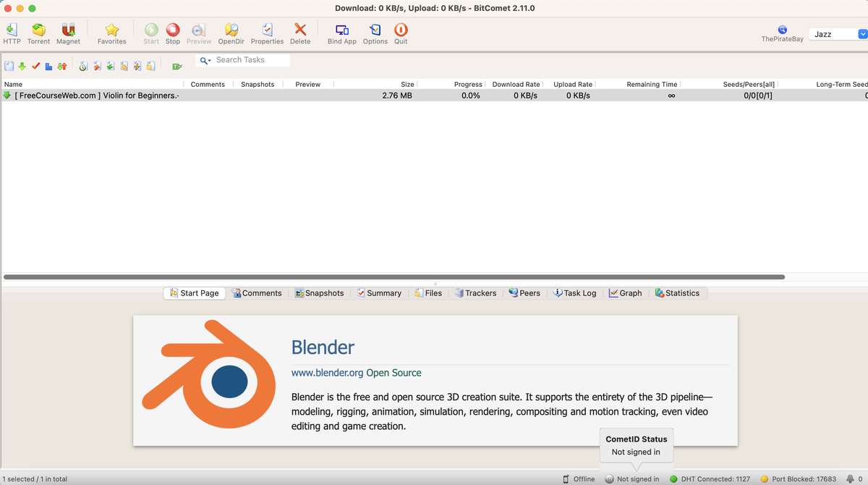Expand the Violin for Beginners task entry

point(7,95)
